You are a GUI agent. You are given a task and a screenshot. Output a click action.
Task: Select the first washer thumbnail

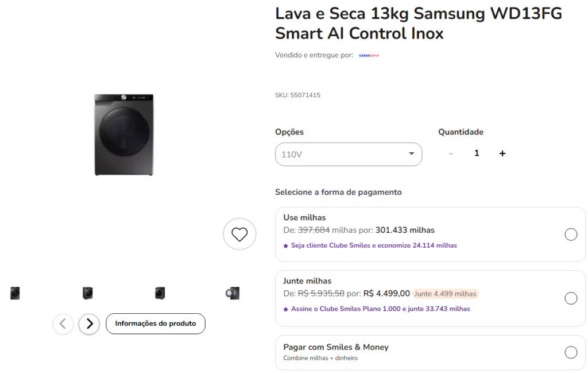click(15, 293)
